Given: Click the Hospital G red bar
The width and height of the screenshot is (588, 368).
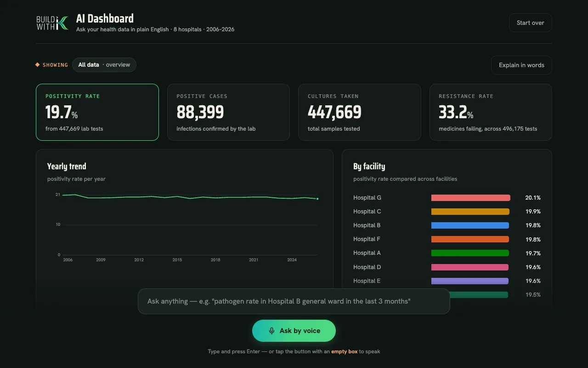Looking at the screenshot, I should point(471,198).
